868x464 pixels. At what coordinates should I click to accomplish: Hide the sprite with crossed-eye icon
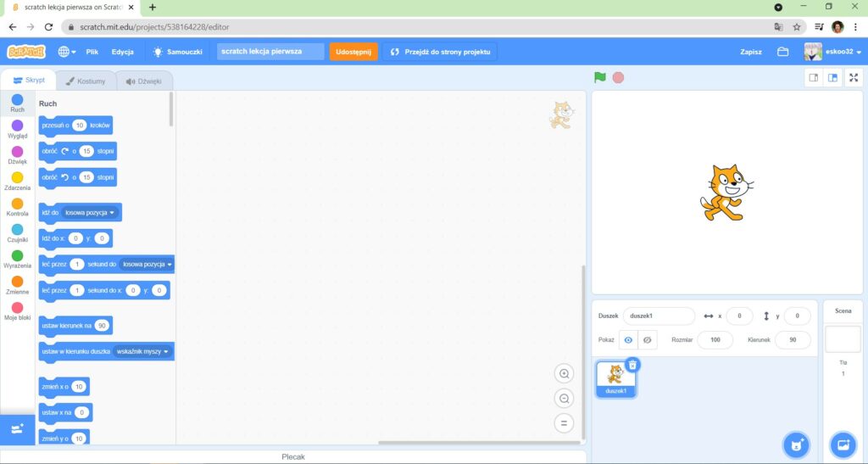click(648, 340)
